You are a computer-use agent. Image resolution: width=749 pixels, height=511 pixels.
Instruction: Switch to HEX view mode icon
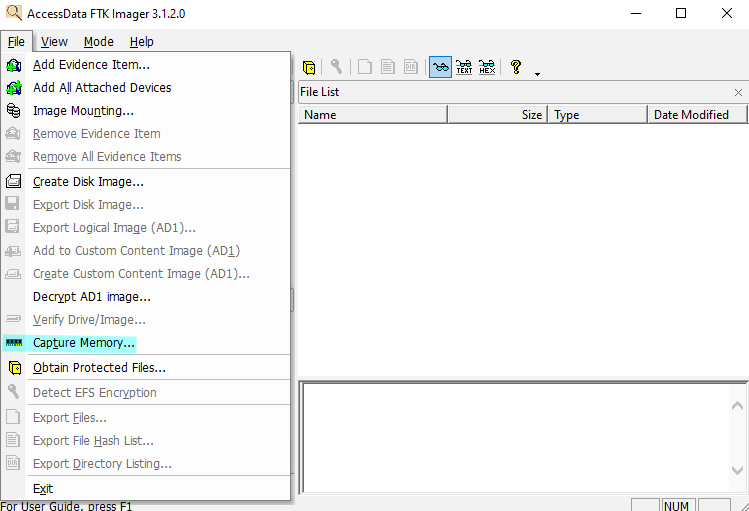(487, 67)
